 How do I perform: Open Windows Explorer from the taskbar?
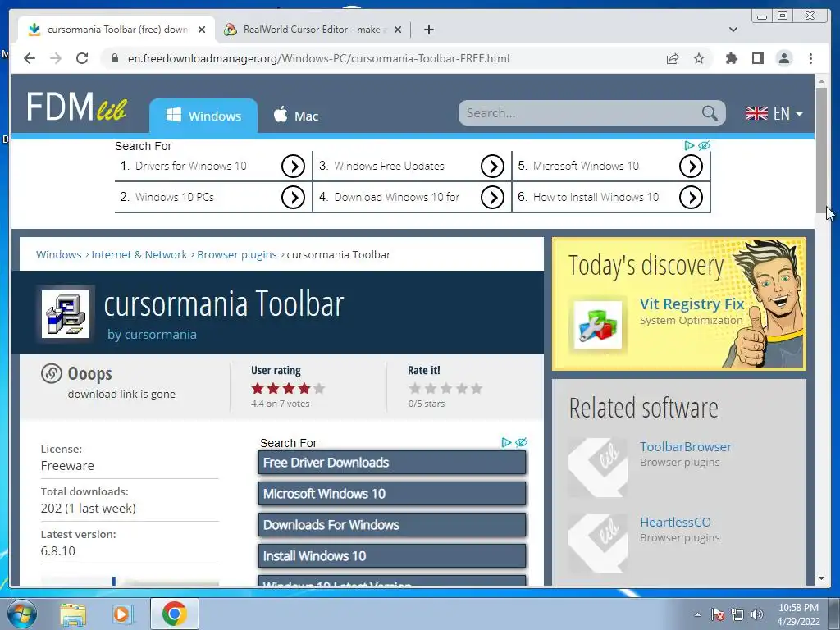[73, 614]
